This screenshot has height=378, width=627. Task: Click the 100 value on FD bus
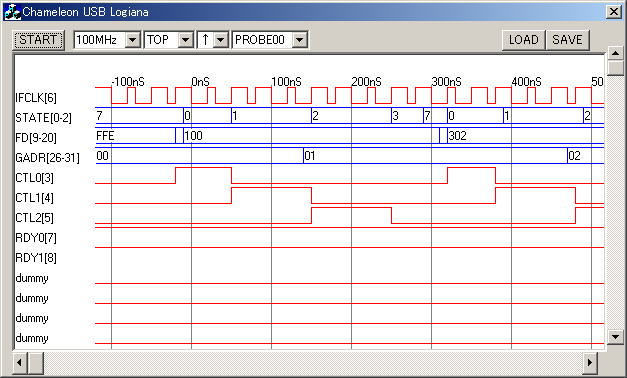tap(194, 136)
